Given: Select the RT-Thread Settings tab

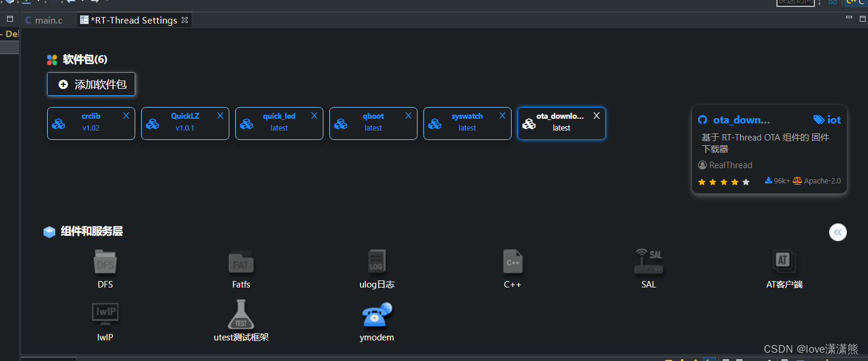Looking at the screenshot, I should [x=133, y=20].
